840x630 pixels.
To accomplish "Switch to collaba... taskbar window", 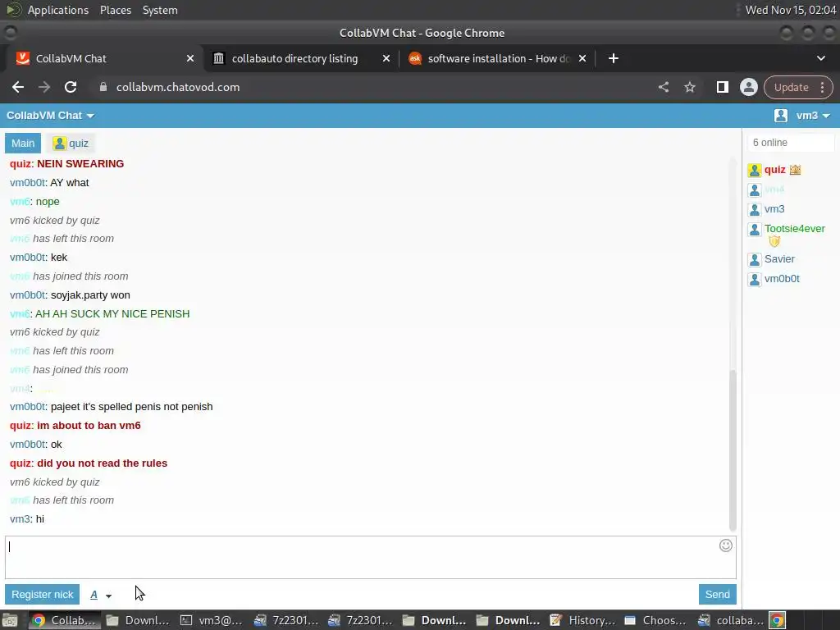I will point(731,620).
